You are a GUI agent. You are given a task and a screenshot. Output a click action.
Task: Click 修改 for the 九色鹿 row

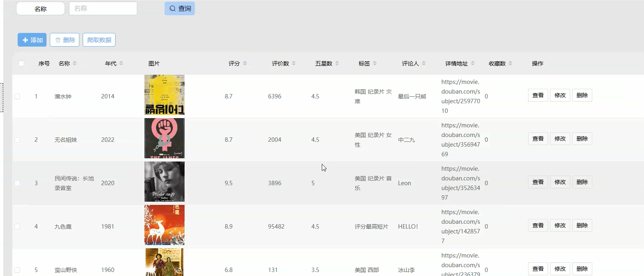(560, 225)
